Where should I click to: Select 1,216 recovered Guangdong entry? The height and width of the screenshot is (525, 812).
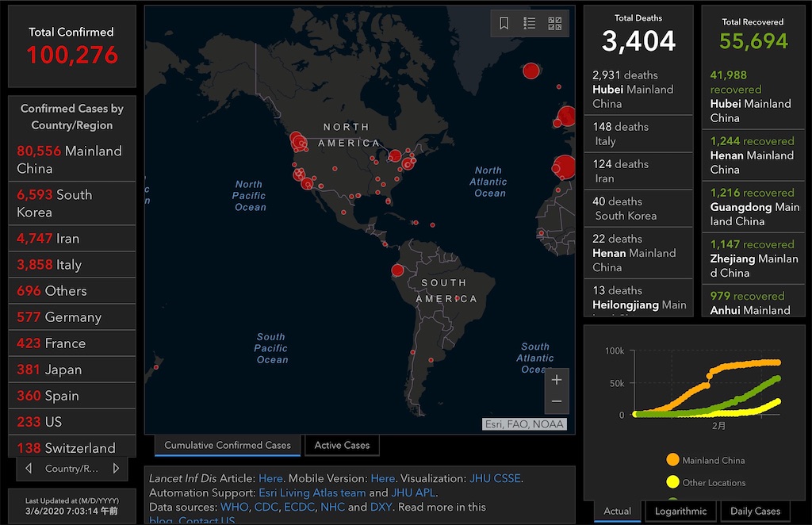click(753, 207)
